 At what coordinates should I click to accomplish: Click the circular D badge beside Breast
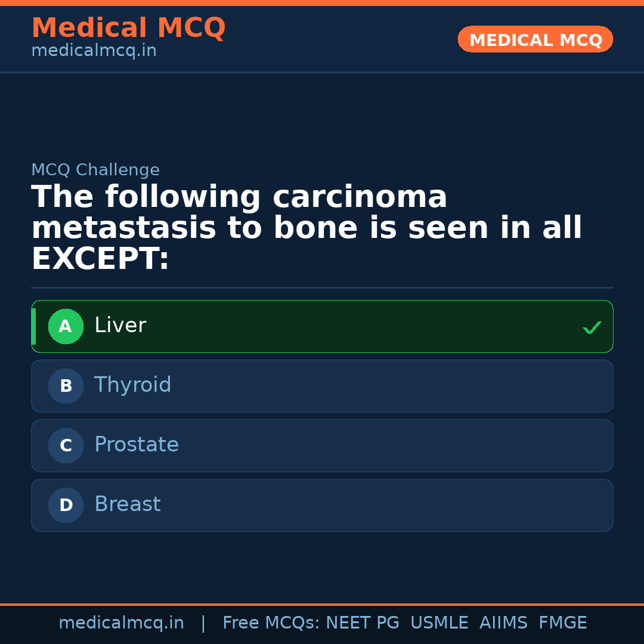coord(66,505)
